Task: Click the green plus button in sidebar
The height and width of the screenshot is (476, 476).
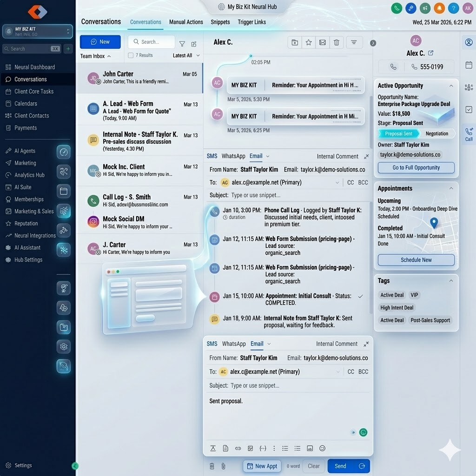Action: 68,48
